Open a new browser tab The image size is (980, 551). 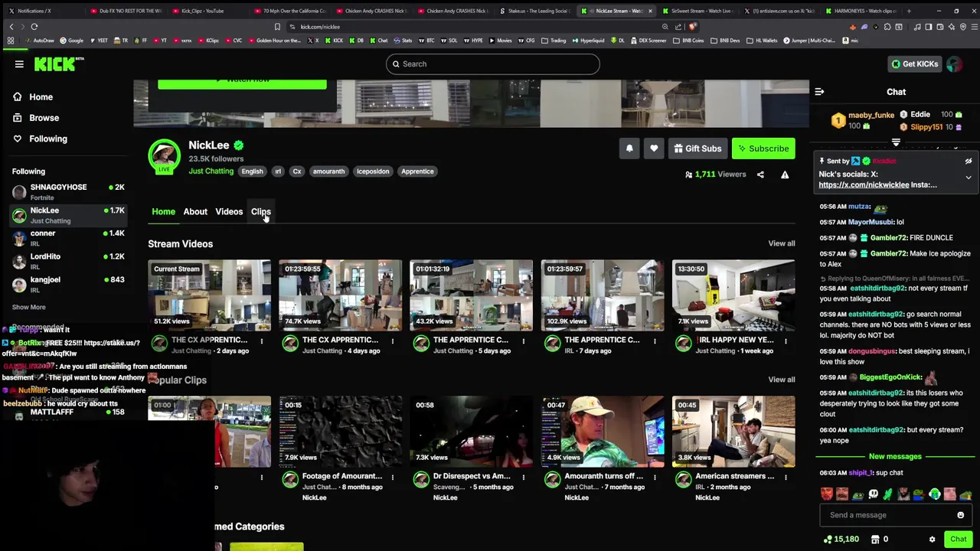(x=909, y=11)
